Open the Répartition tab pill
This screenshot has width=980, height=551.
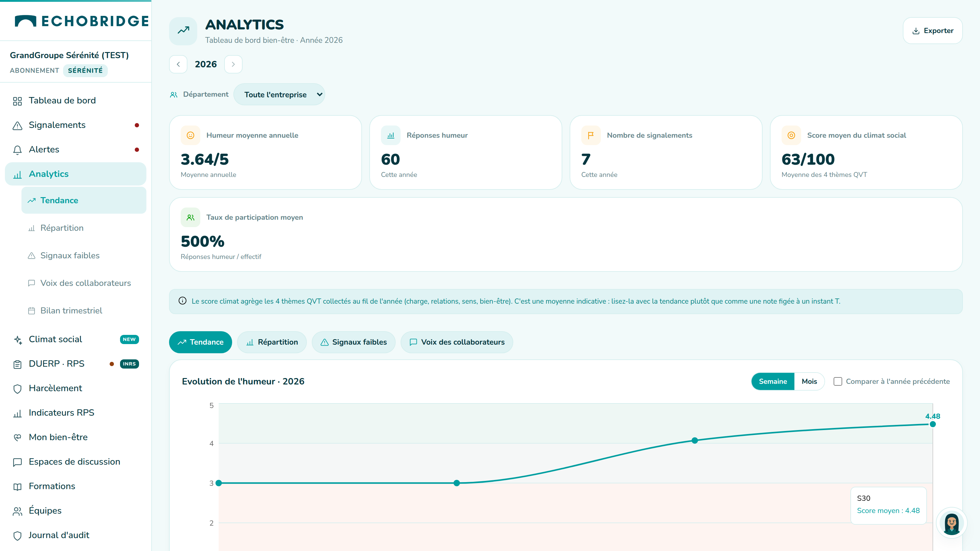point(272,342)
